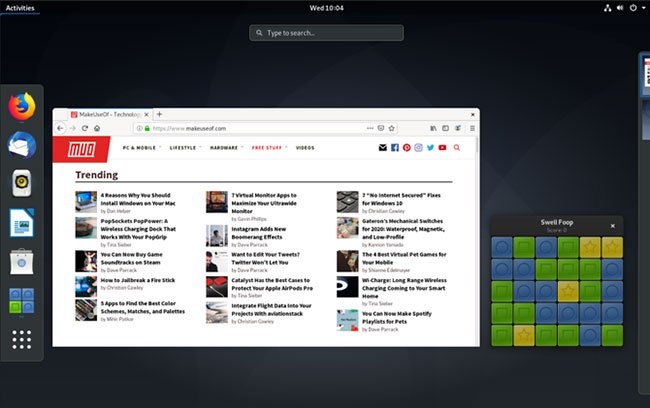Open 'Integrate Flight Data' article
The image size is (650, 408).
pyautogui.click(x=271, y=310)
